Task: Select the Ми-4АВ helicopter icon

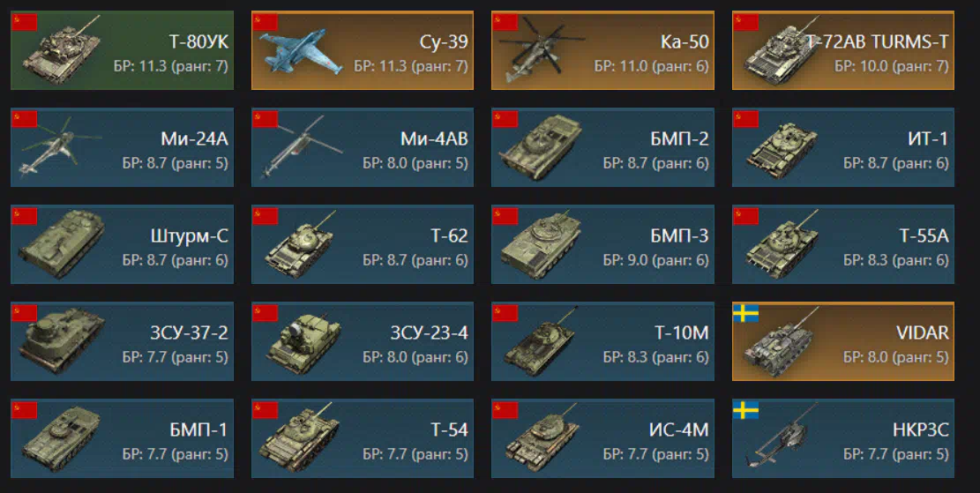Action: [x=300, y=146]
